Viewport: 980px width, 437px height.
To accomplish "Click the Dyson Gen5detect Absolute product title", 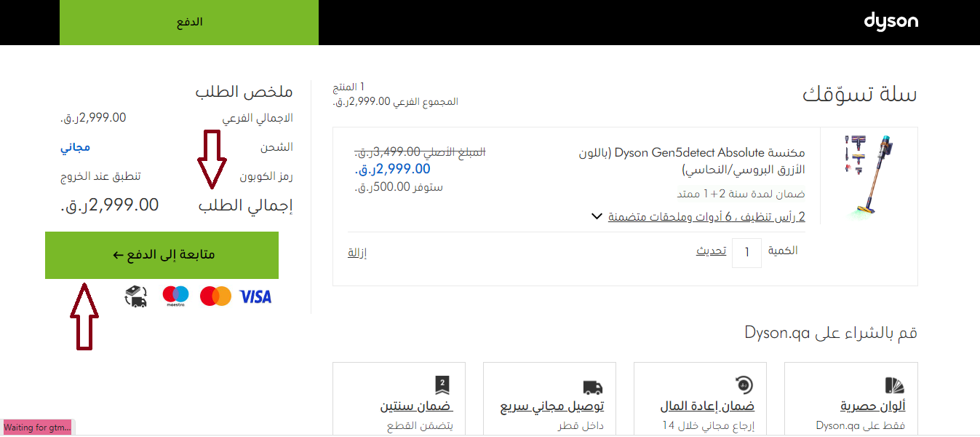I will tap(693, 162).
